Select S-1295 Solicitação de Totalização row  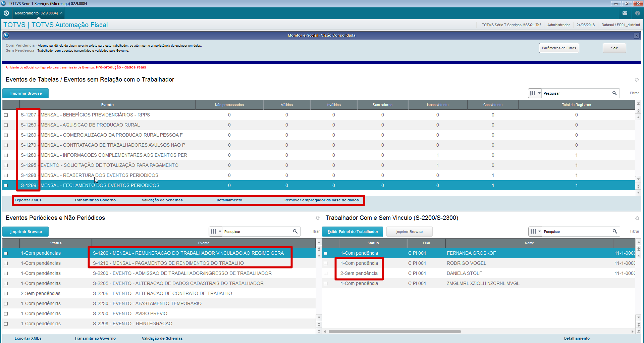(x=319, y=165)
